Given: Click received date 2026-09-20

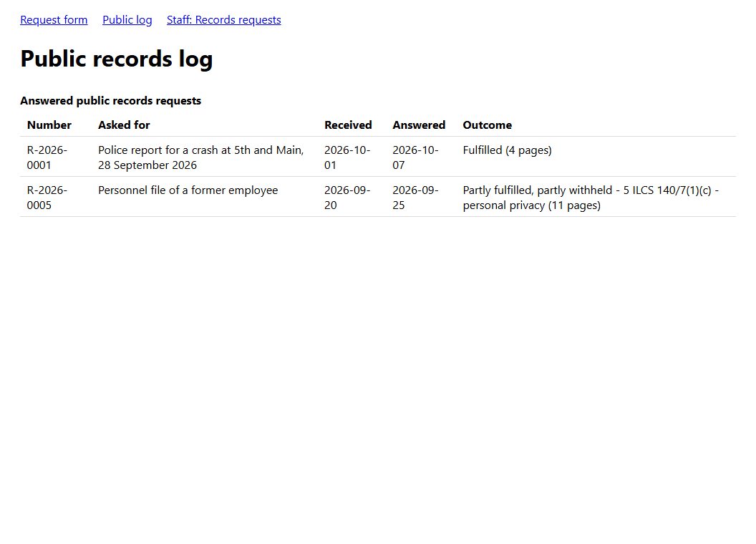Looking at the screenshot, I should pos(347,198).
